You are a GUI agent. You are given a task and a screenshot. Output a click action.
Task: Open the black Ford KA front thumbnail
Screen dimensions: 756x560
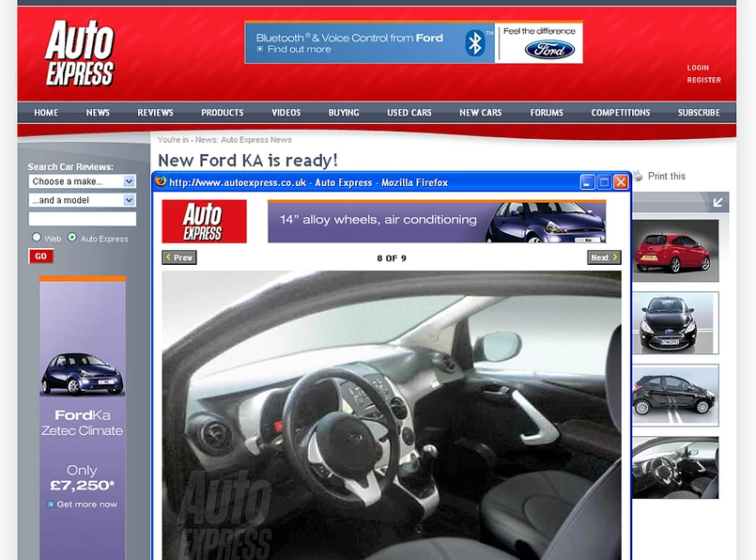tap(675, 322)
